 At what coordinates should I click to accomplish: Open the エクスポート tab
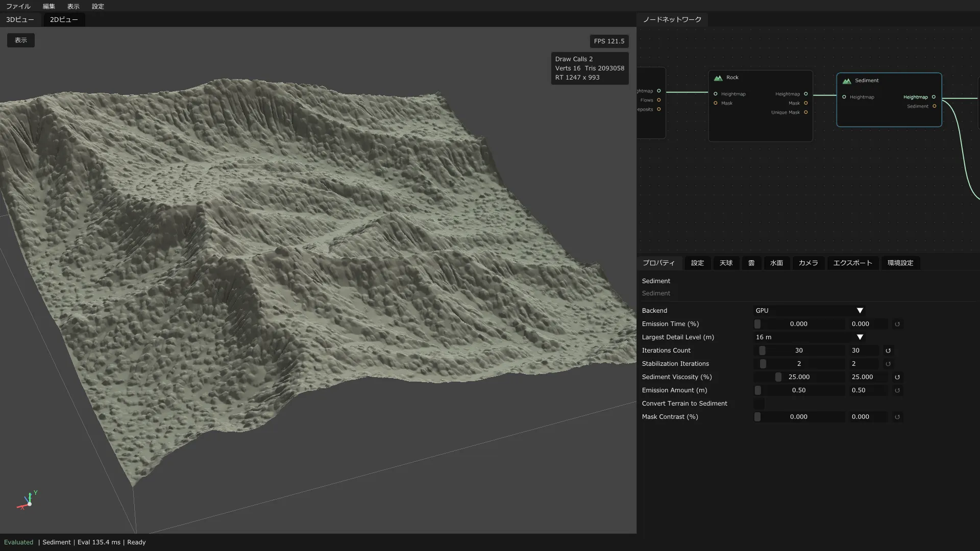(x=852, y=263)
